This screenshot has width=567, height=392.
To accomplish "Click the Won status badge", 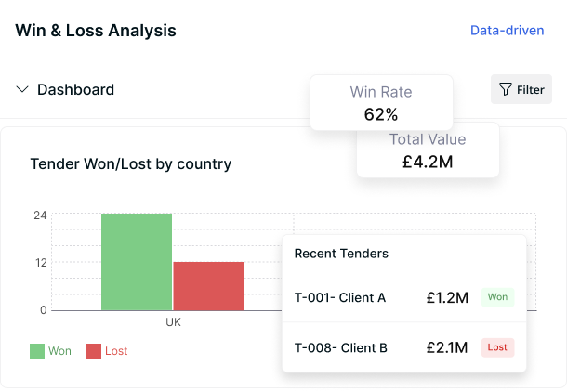I will [497, 297].
